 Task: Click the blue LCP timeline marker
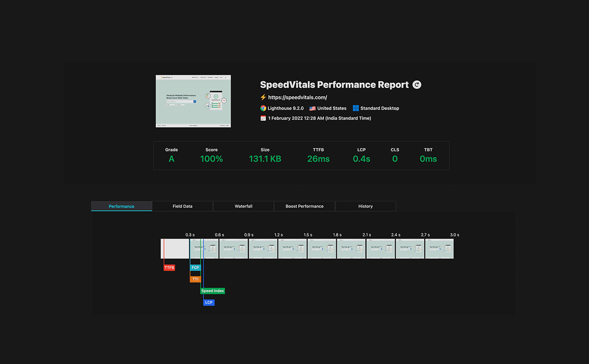pyautogui.click(x=209, y=302)
